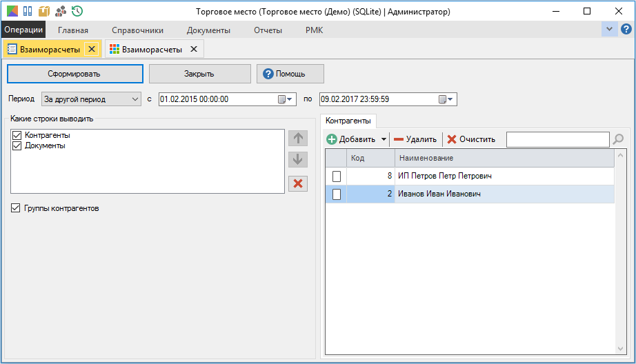Sort by the Код column header
The width and height of the screenshot is (636, 364).
370,158
